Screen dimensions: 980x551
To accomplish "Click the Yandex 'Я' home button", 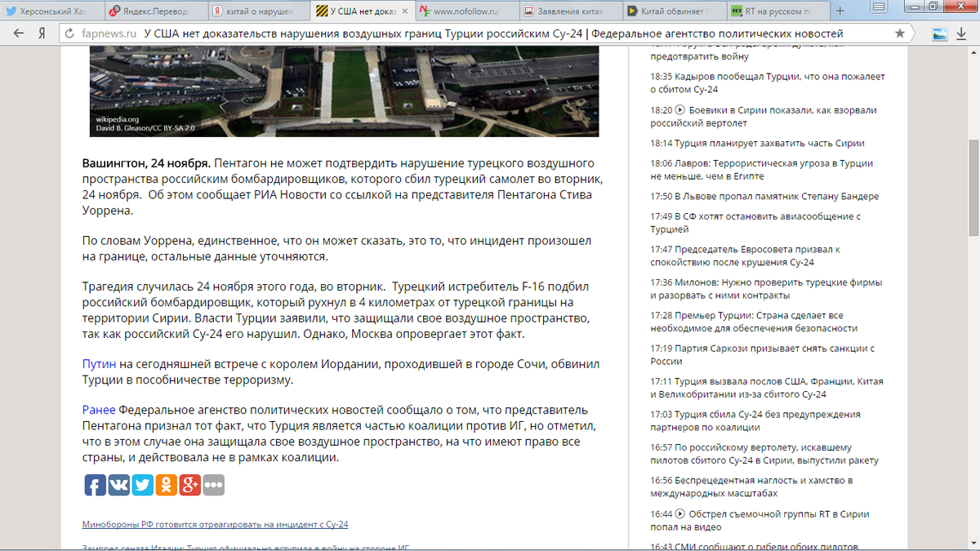I will 41,34.
